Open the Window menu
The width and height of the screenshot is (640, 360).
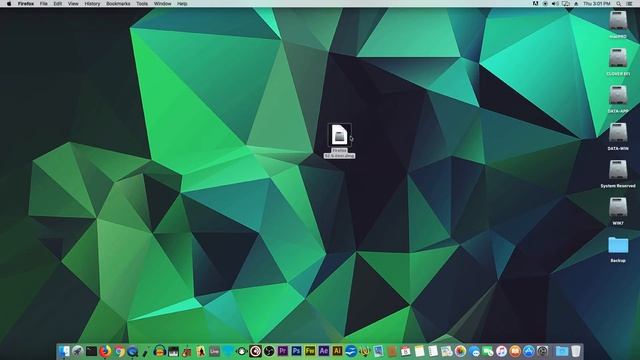click(x=162, y=4)
